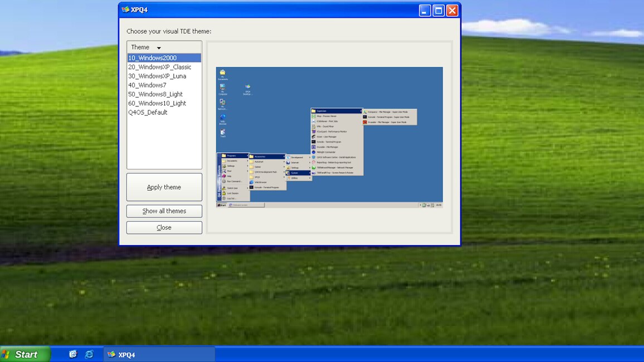Select the Q4OS_Default theme
This screenshot has height=362, width=644.
[x=164, y=112]
